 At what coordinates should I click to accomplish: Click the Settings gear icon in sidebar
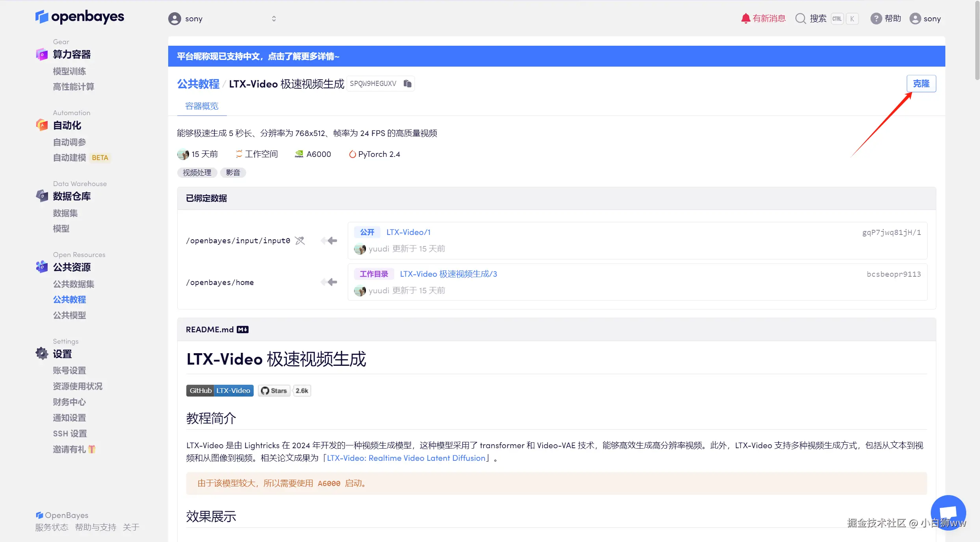click(42, 353)
